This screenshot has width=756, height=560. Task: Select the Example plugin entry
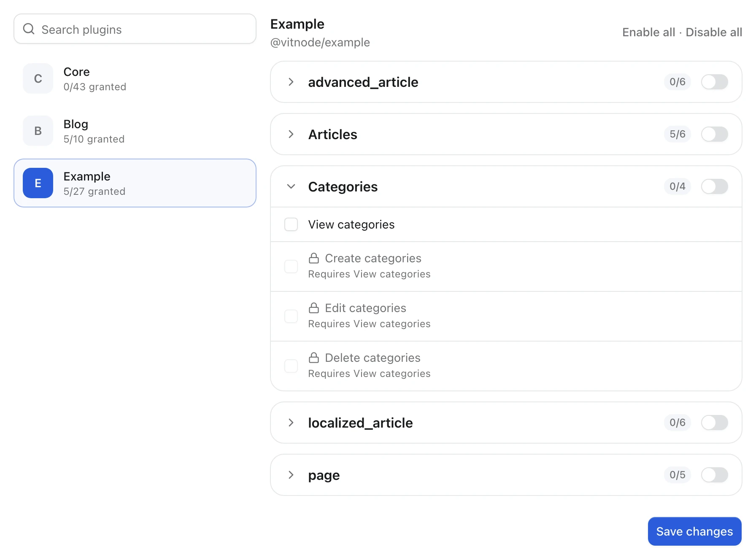click(x=135, y=183)
